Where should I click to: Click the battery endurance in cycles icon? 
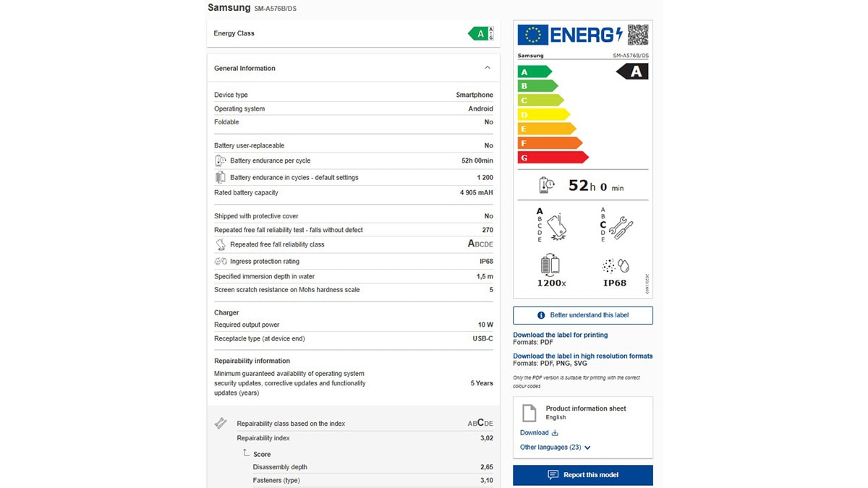click(x=221, y=177)
